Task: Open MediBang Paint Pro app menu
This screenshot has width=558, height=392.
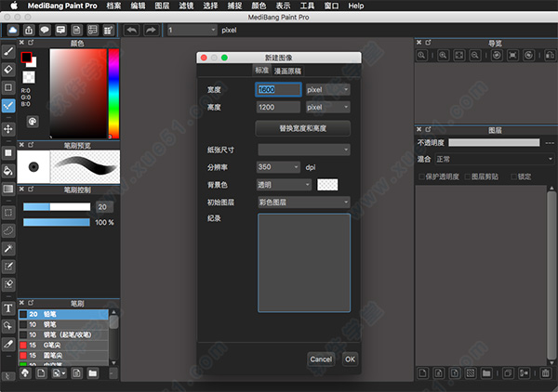Action: pyautogui.click(x=62, y=6)
